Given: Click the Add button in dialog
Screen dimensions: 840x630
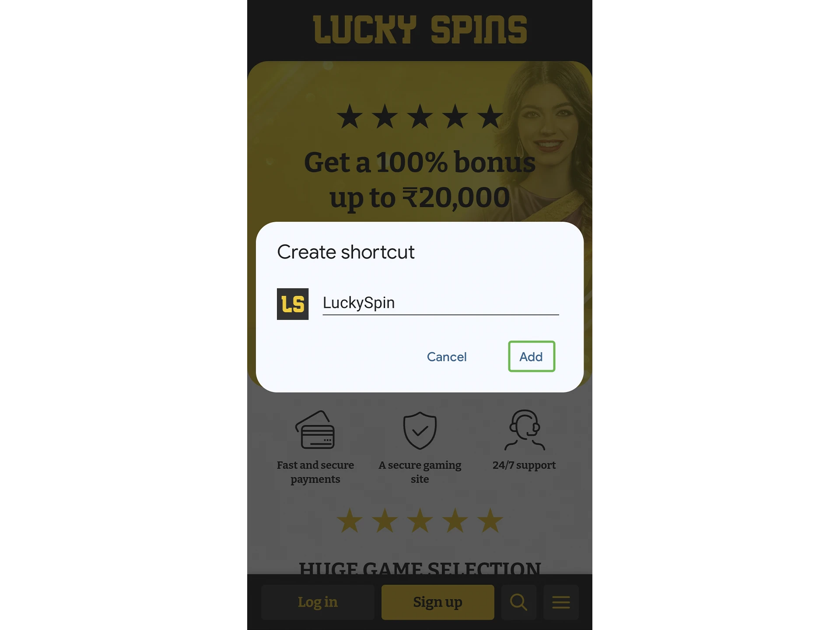Looking at the screenshot, I should (531, 356).
